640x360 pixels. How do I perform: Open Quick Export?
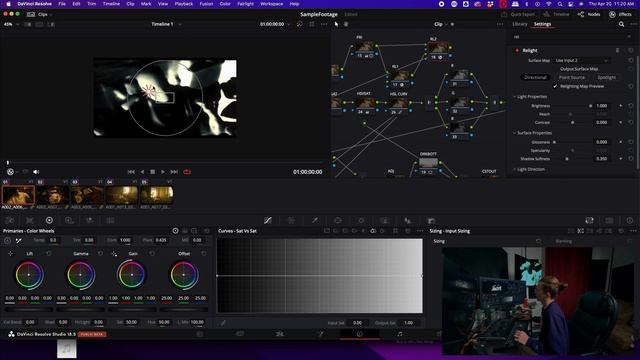pyautogui.click(x=518, y=14)
